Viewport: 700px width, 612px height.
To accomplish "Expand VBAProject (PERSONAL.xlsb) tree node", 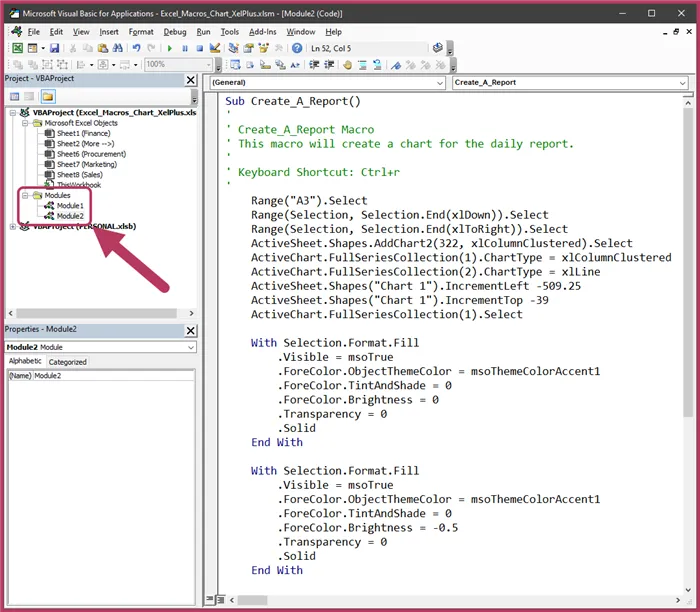I will pos(12,227).
